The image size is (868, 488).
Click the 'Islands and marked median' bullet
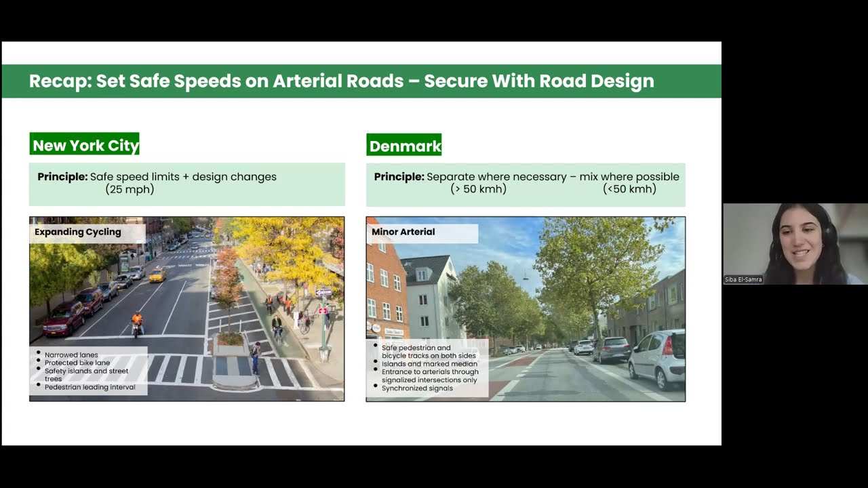[x=429, y=364]
